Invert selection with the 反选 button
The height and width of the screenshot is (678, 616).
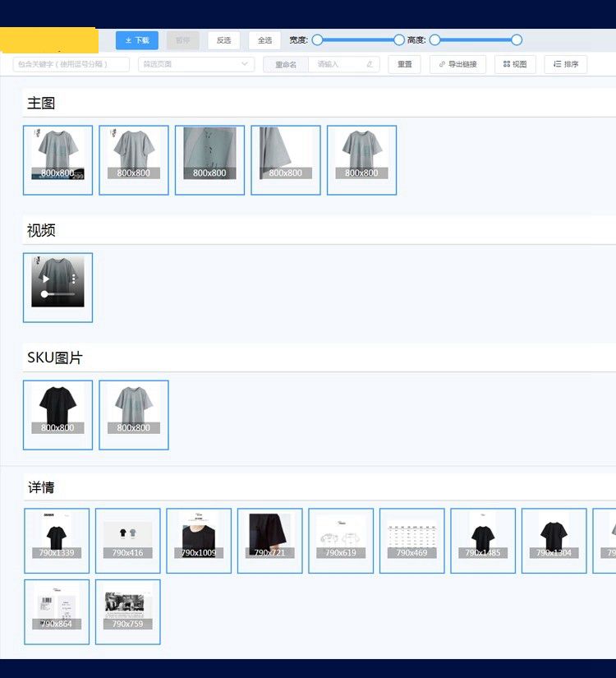coord(223,40)
